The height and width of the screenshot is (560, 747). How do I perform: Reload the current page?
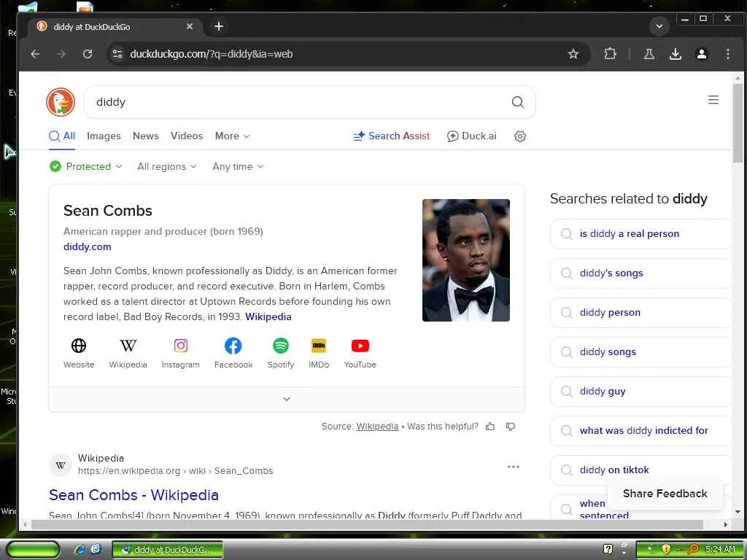tap(88, 54)
